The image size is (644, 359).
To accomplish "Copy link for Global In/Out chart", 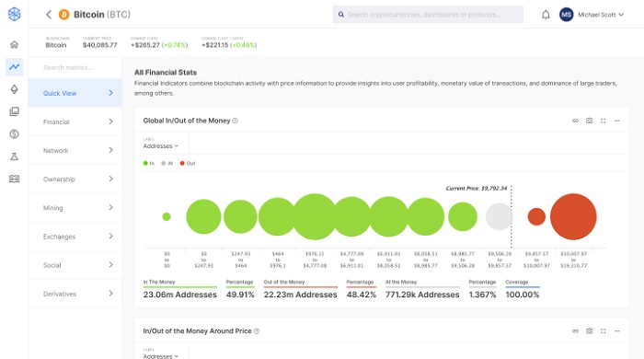I will click(575, 121).
